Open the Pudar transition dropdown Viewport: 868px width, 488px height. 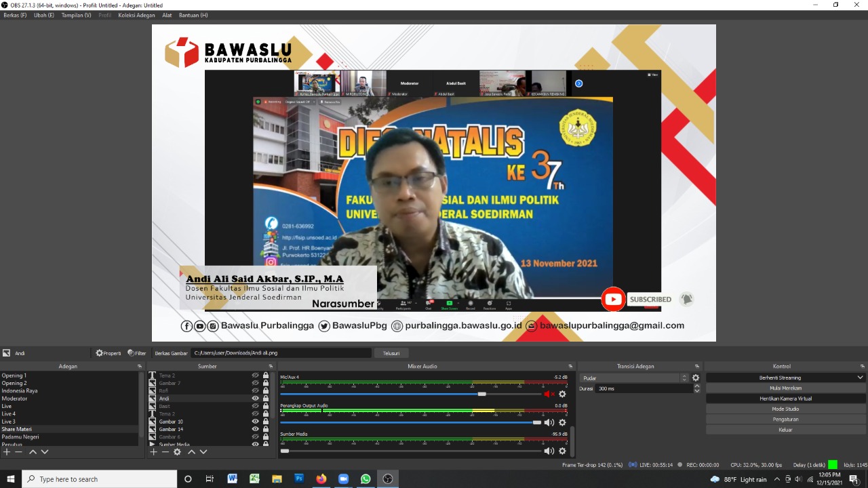tap(633, 378)
